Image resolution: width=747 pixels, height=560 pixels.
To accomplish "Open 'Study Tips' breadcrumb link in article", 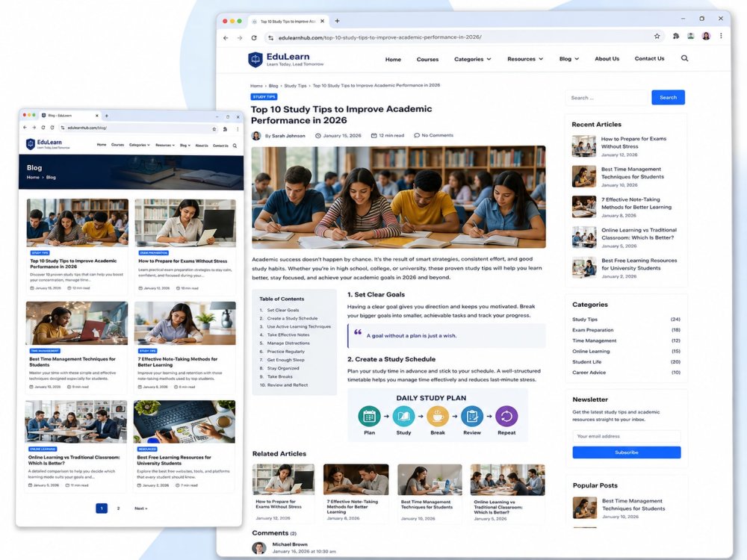I will 295,86.
